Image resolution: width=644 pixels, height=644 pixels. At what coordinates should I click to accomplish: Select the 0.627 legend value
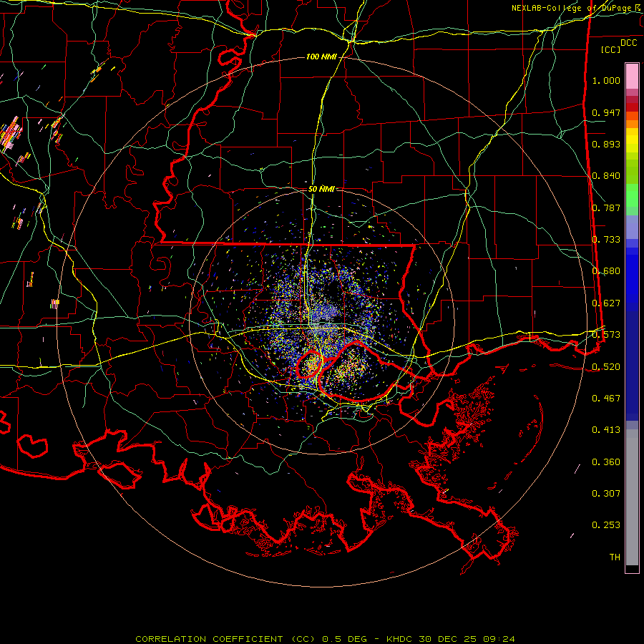[x=606, y=303]
